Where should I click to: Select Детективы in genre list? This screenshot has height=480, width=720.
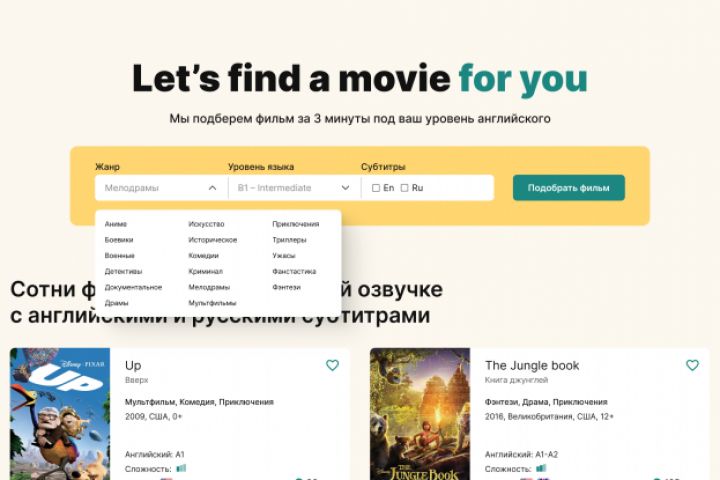[123, 271]
